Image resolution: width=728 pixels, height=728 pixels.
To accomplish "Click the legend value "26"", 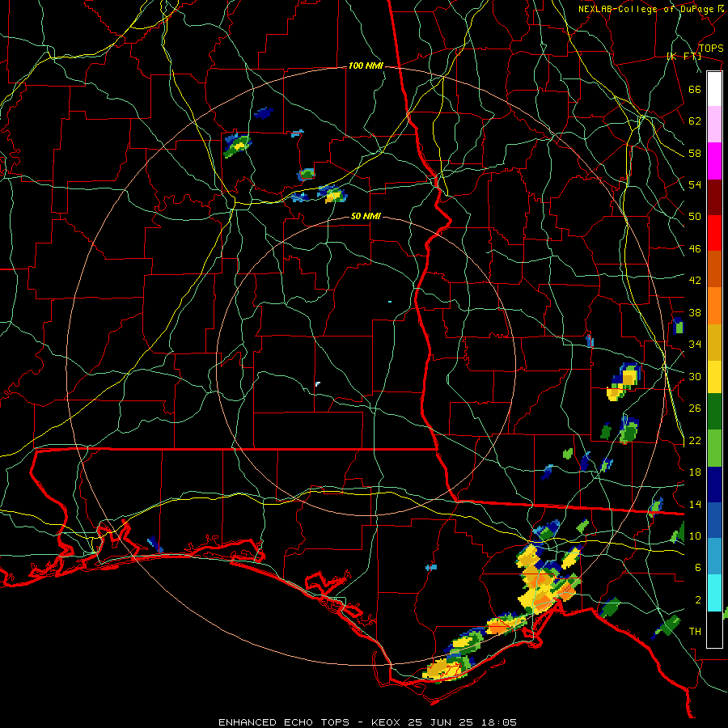I will [x=695, y=408].
